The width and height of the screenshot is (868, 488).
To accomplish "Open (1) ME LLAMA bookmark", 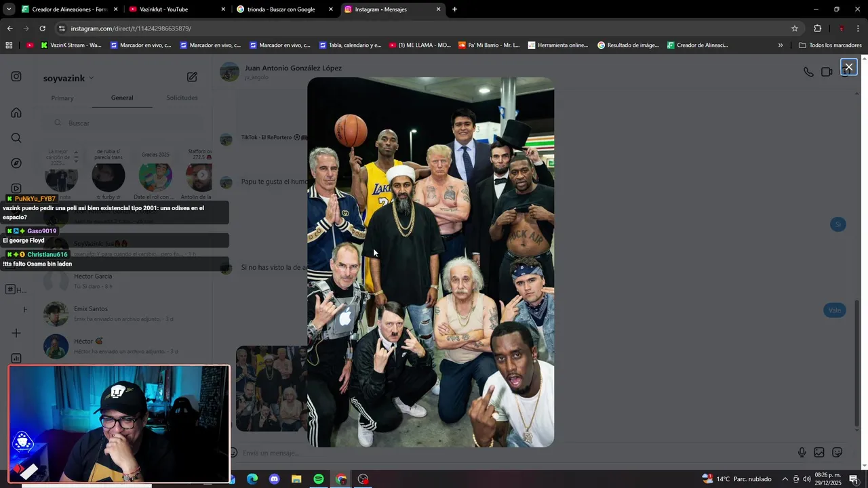I will point(420,45).
